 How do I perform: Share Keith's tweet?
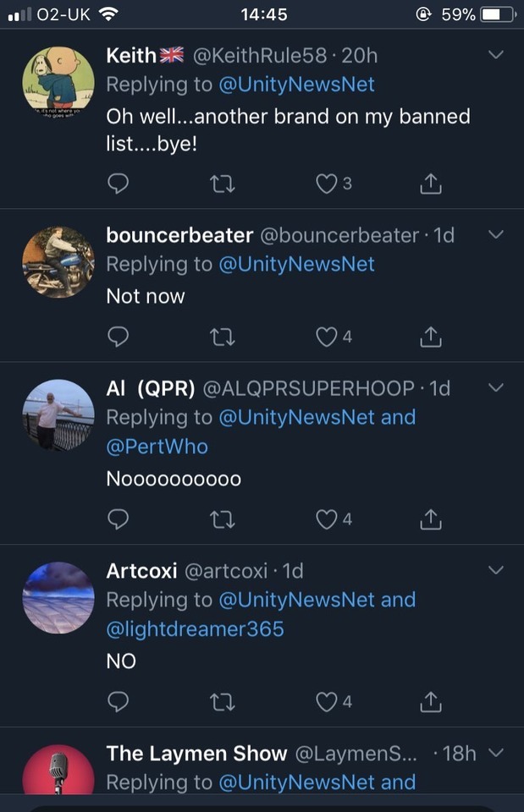point(431,183)
